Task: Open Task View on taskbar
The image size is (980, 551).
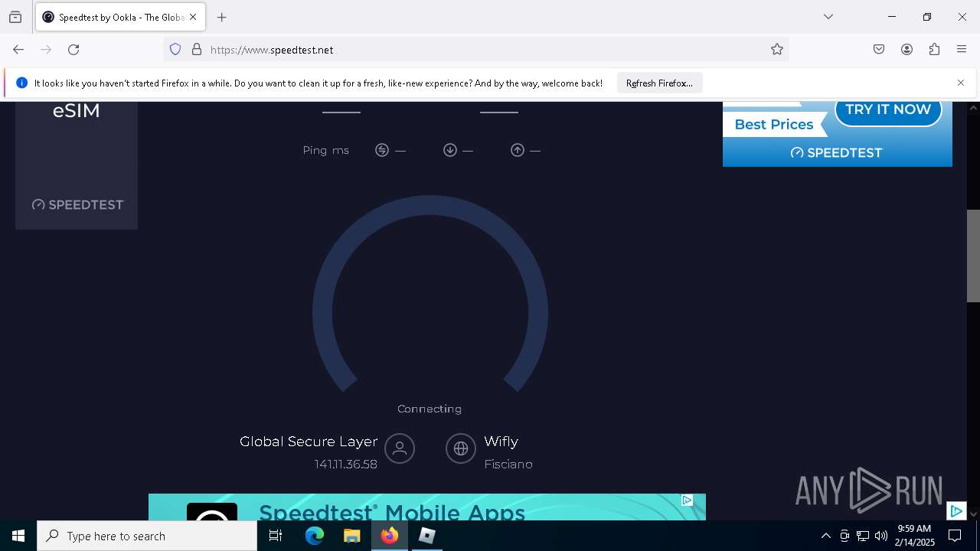Action: tap(276, 536)
